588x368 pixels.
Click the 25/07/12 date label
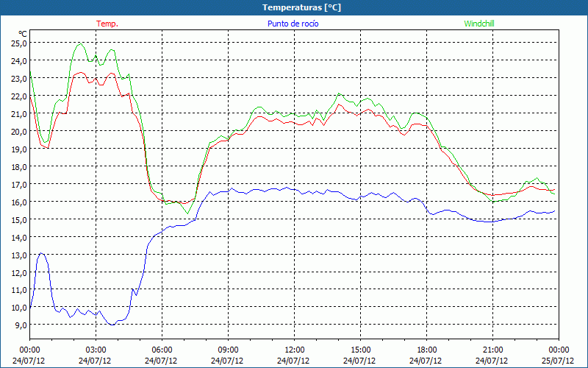tap(558, 361)
